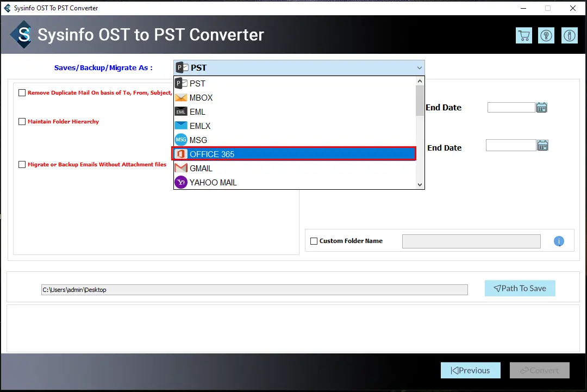The image size is (587, 392).
Task: Click the Yahoo Mail purple icon
Action: click(x=181, y=182)
